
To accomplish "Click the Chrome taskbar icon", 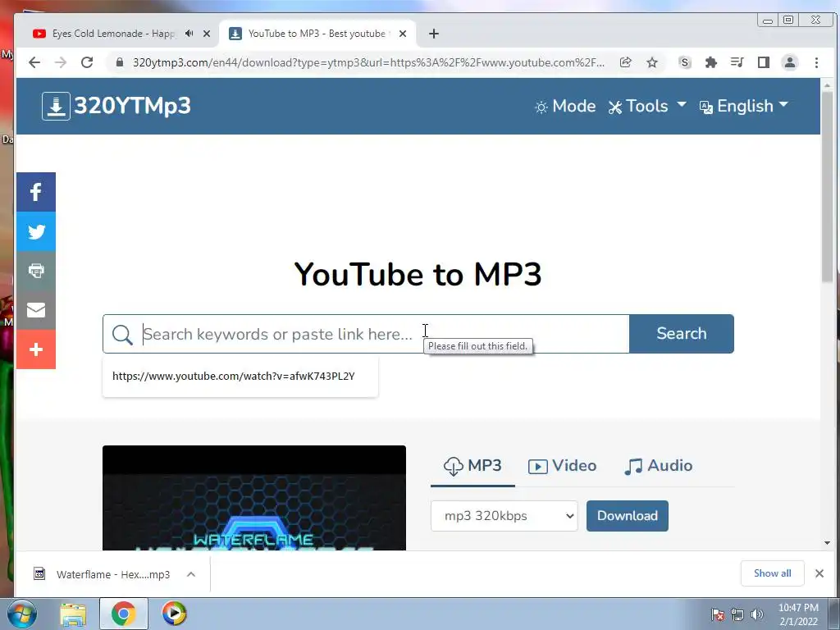I will tap(124, 614).
